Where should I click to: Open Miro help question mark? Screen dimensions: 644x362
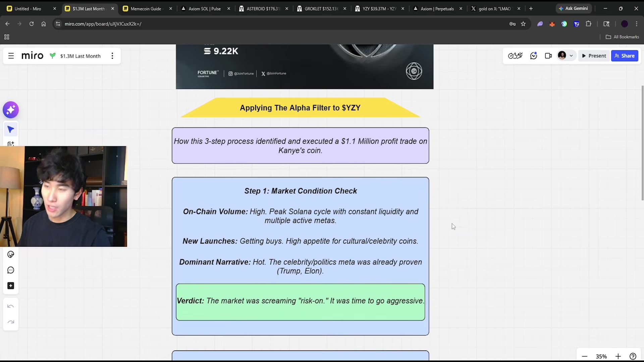tap(633, 356)
